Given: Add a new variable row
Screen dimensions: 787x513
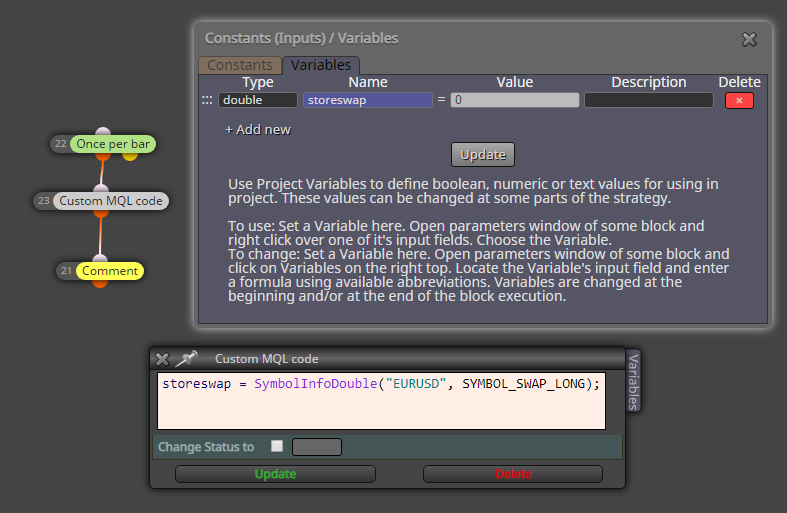Looking at the screenshot, I should (258, 130).
